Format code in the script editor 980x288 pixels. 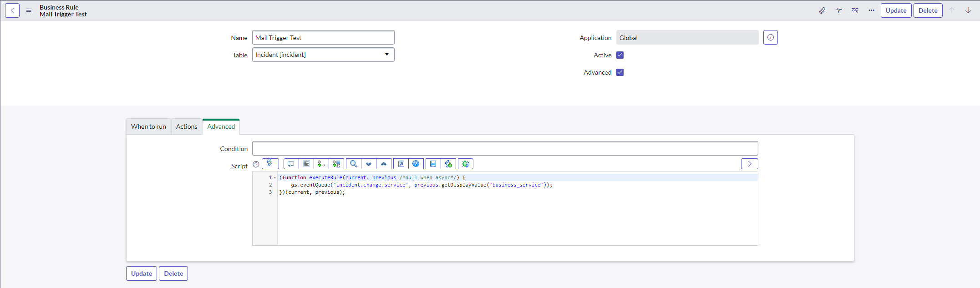point(306,164)
